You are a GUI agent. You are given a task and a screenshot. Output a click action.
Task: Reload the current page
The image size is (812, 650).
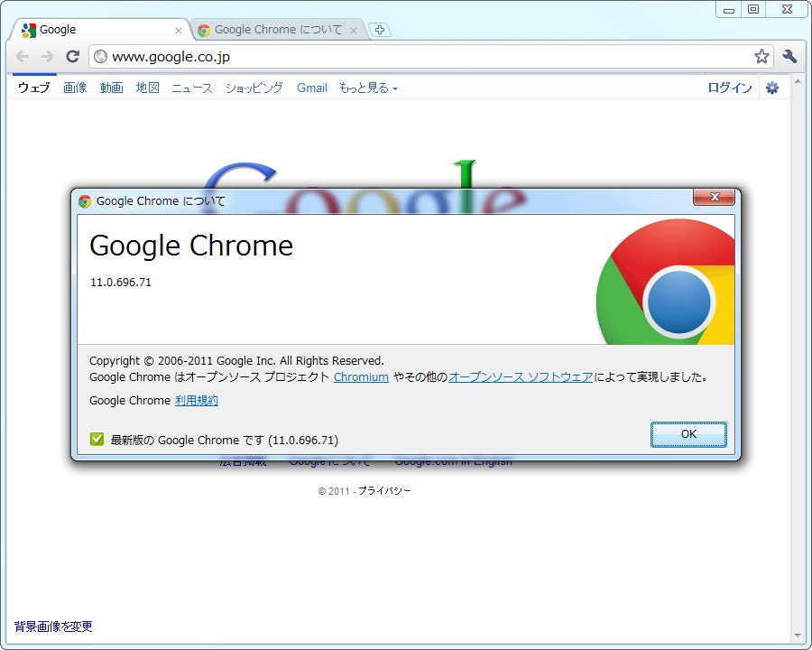(73, 56)
